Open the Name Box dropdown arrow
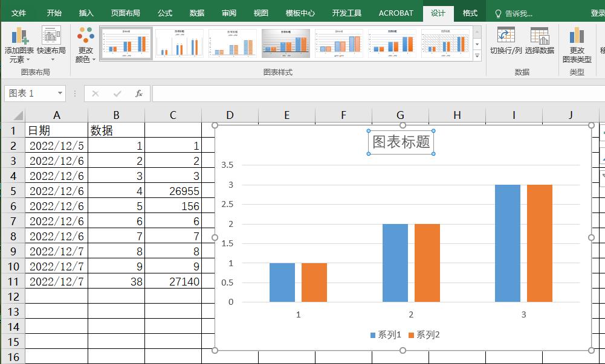The width and height of the screenshot is (605, 364). (x=60, y=94)
